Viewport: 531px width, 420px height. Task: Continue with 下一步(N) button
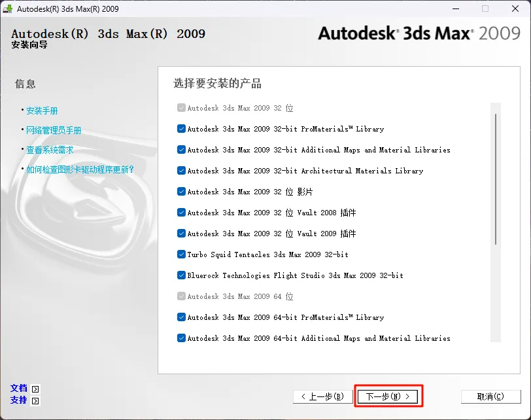[x=388, y=396]
